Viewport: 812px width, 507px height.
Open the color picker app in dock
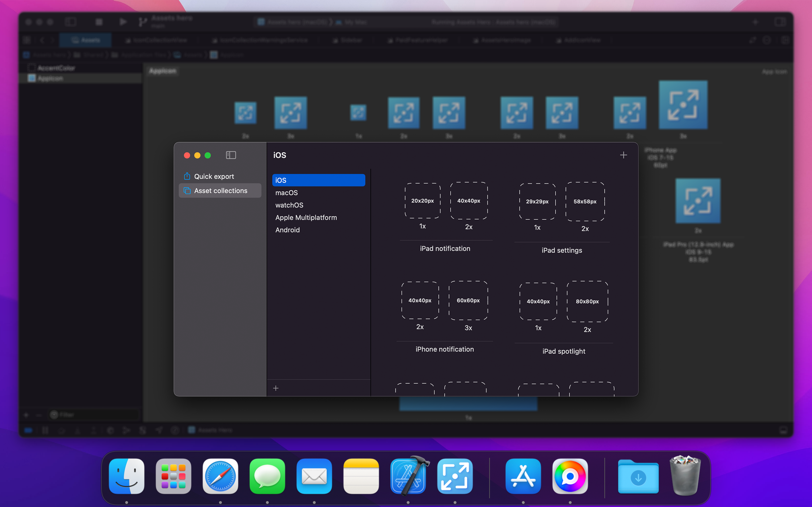click(x=570, y=476)
